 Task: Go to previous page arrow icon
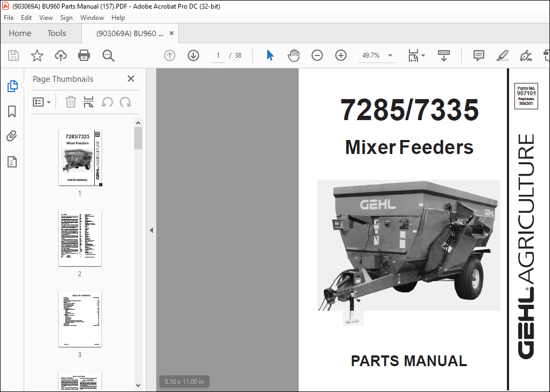point(170,55)
